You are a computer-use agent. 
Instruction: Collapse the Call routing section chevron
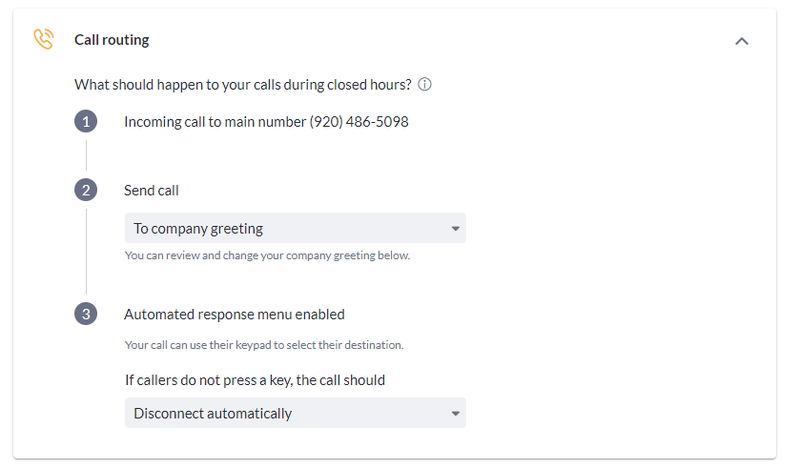click(741, 41)
